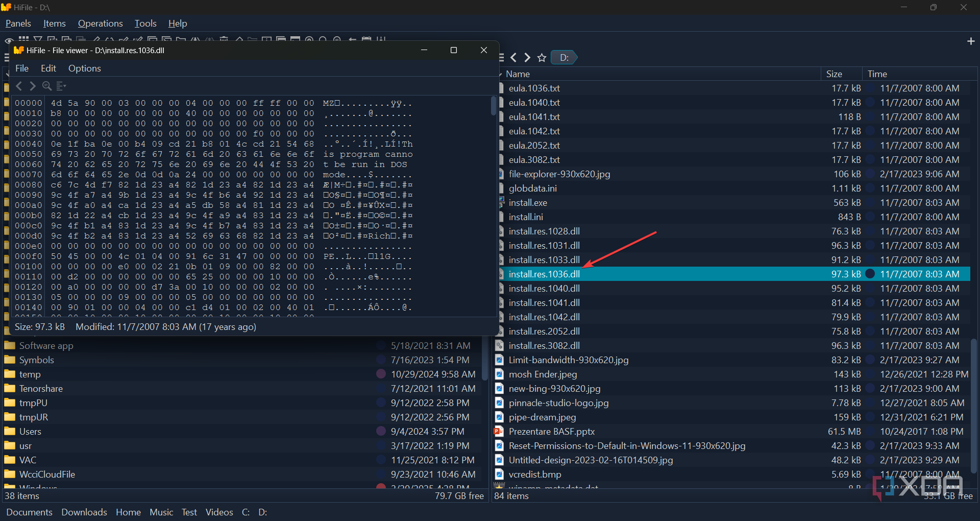This screenshot has width=980, height=521.
Task: Jump to Music bookmark in bottom bar
Action: coord(161,512)
